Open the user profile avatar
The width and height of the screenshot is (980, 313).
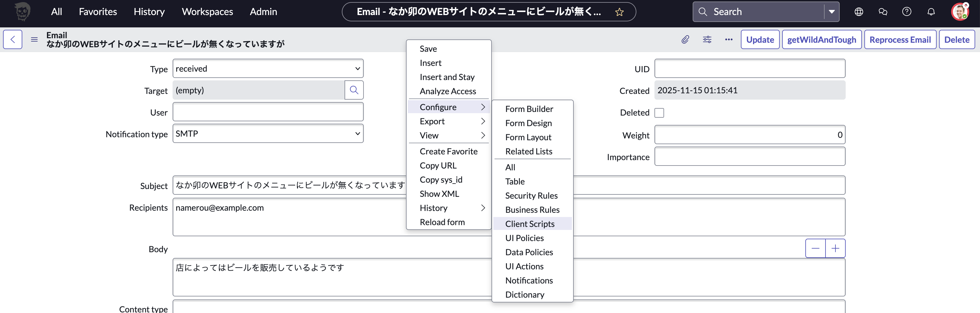point(960,12)
